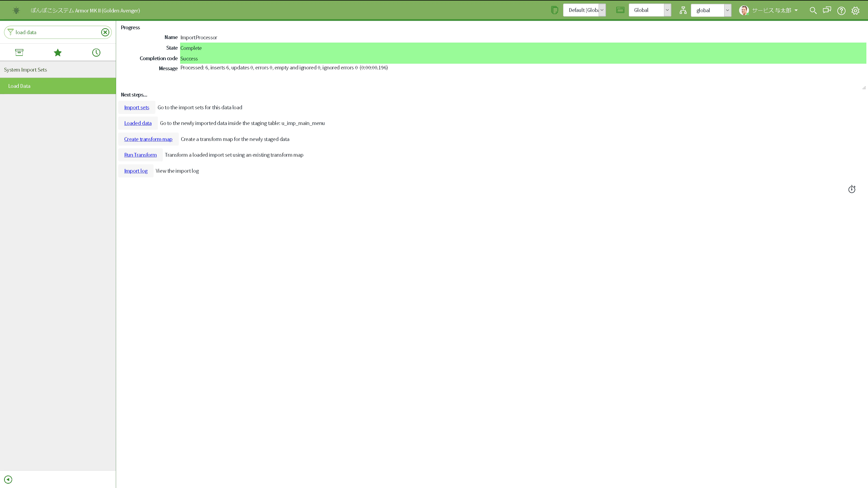The height and width of the screenshot is (488, 868).
Task: Open the Import sets link
Action: 136,107
